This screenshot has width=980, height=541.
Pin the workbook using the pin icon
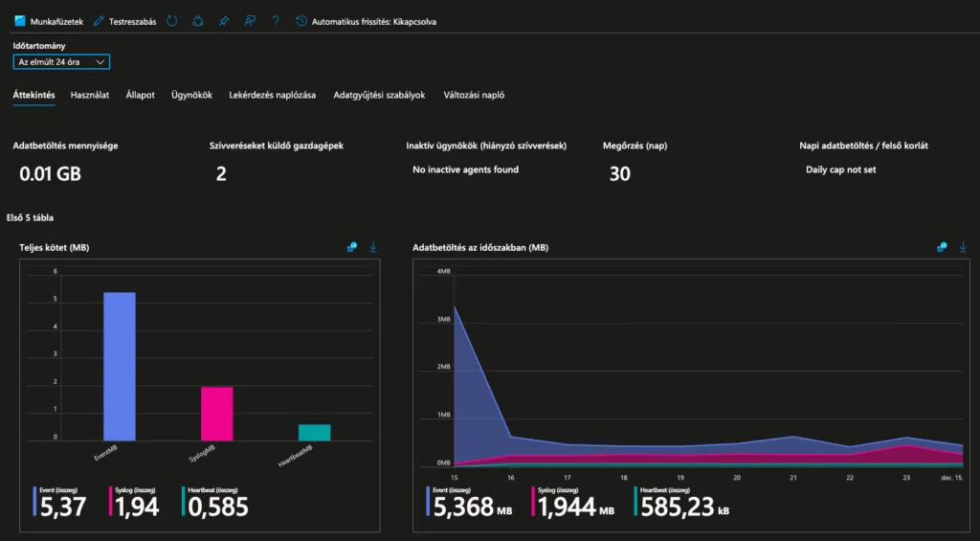(x=224, y=21)
